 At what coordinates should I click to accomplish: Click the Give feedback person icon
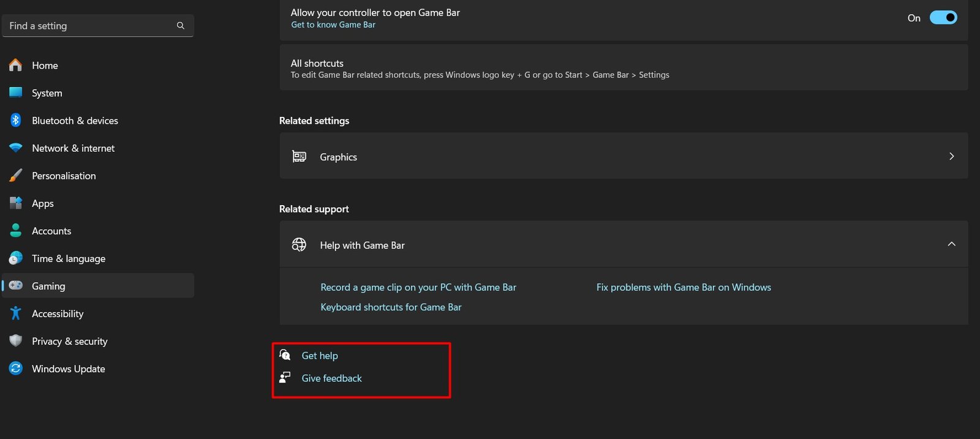pos(285,377)
